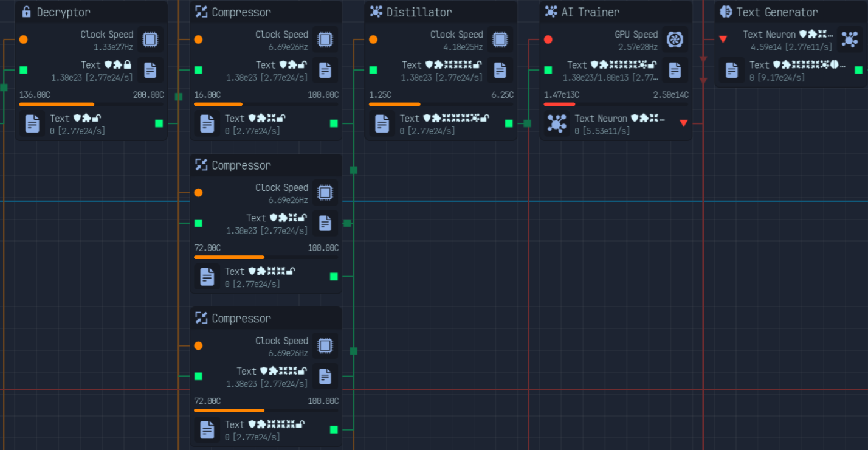Image resolution: width=868 pixels, height=450 pixels.
Task: Click the Distillator title molecule icon
Action: coord(376,12)
